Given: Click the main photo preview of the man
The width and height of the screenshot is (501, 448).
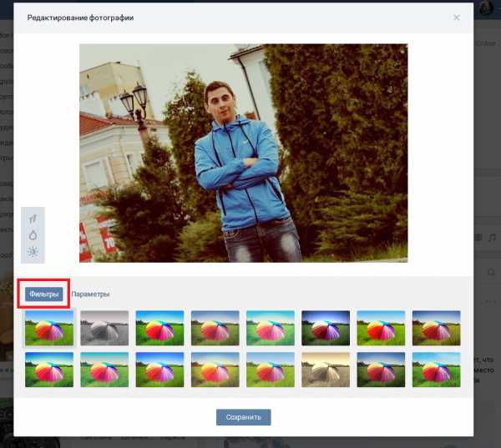Looking at the screenshot, I should (x=244, y=153).
